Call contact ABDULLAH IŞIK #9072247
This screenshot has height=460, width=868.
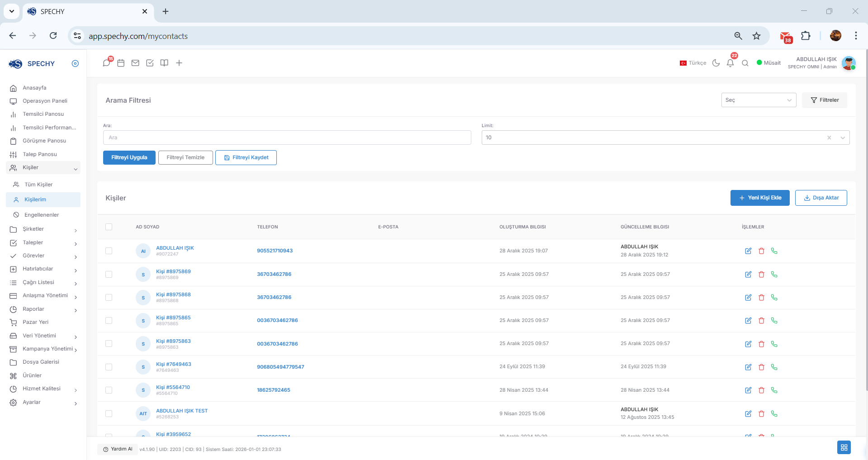click(774, 251)
